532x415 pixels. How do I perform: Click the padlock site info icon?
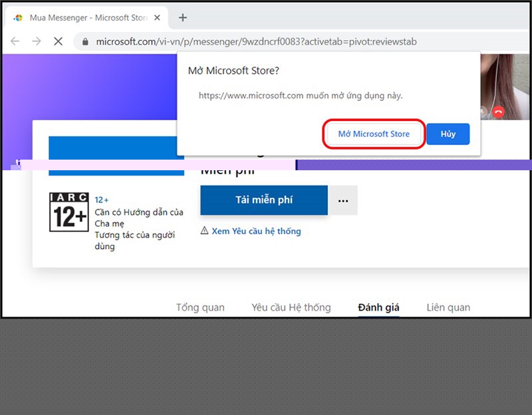(x=85, y=42)
